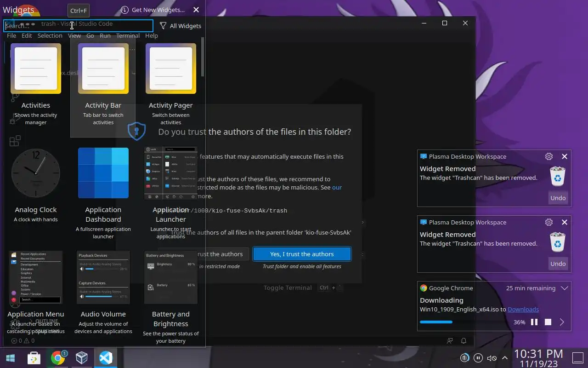The width and height of the screenshot is (588, 368).
Task: Select the Battery and Brightness widget
Action: (171, 297)
